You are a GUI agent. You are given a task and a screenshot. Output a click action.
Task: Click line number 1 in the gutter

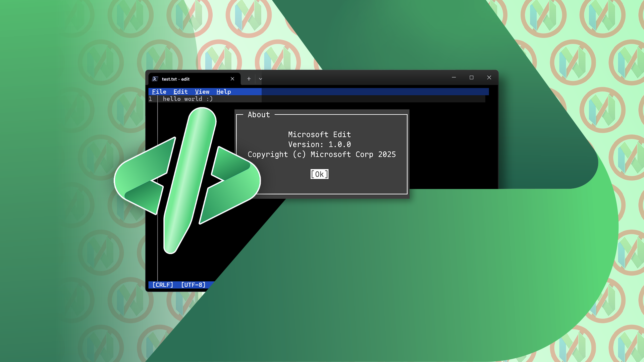(151, 99)
